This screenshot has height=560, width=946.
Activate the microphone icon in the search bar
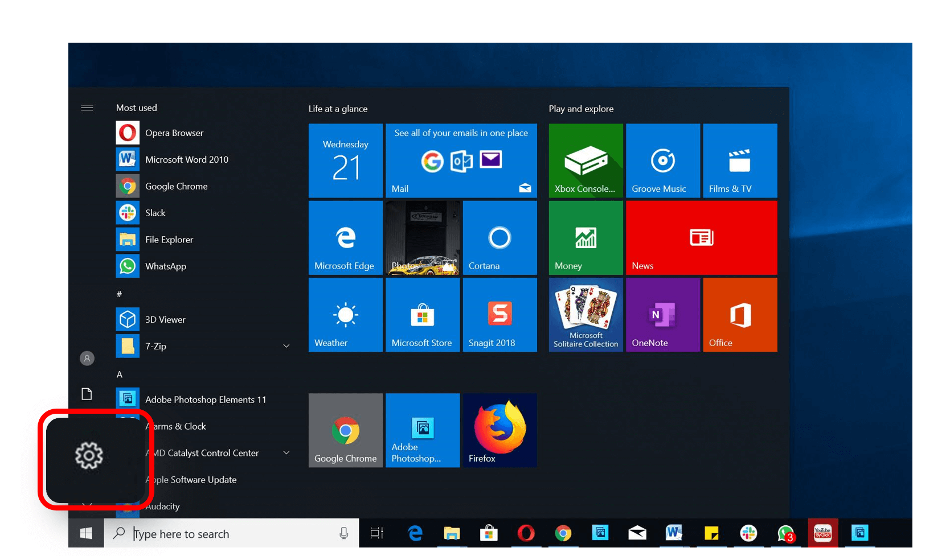[x=343, y=533]
